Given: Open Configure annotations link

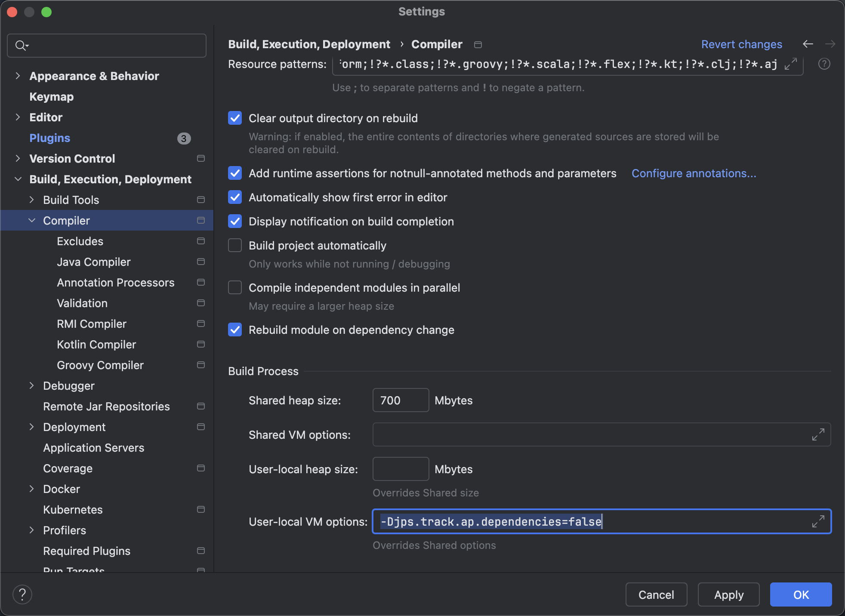Looking at the screenshot, I should point(694,173).
